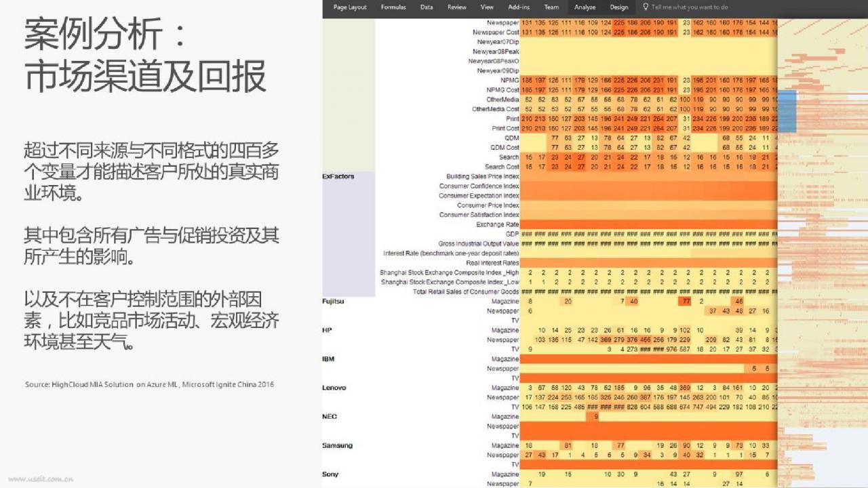The width and height of the screenshot is (868, 488).
Task: Click the 'Lenovo' brand heading
Action: pyautogui.click(x=334, y=388)
